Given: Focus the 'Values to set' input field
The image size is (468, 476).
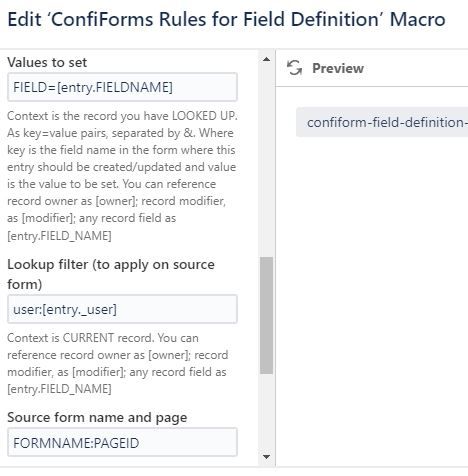Looking at the screenshot, I should click(x=122, y=87).
